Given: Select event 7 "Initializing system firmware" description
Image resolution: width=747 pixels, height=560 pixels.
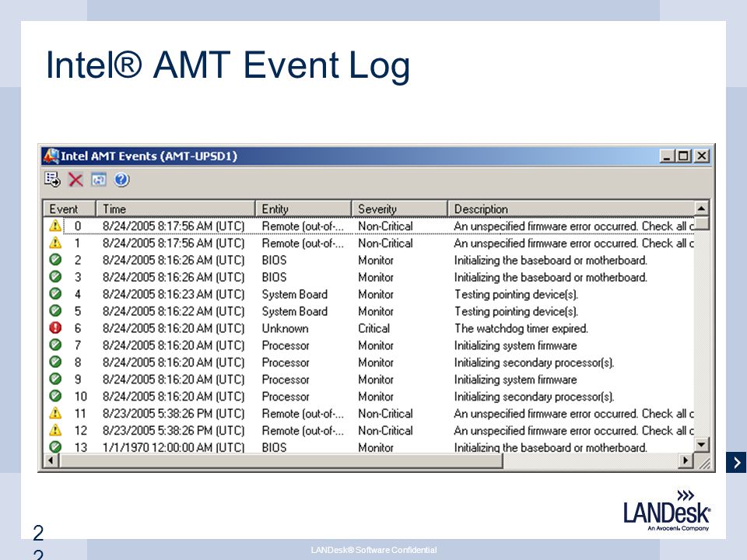Looking at the screenshot, I should (515, 345).
